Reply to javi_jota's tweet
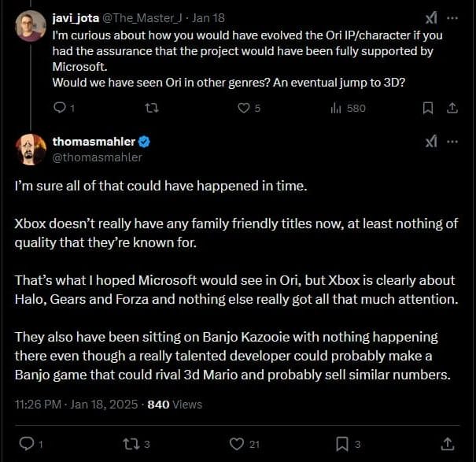Screen dimensions: 476x462 coord(60,107)
